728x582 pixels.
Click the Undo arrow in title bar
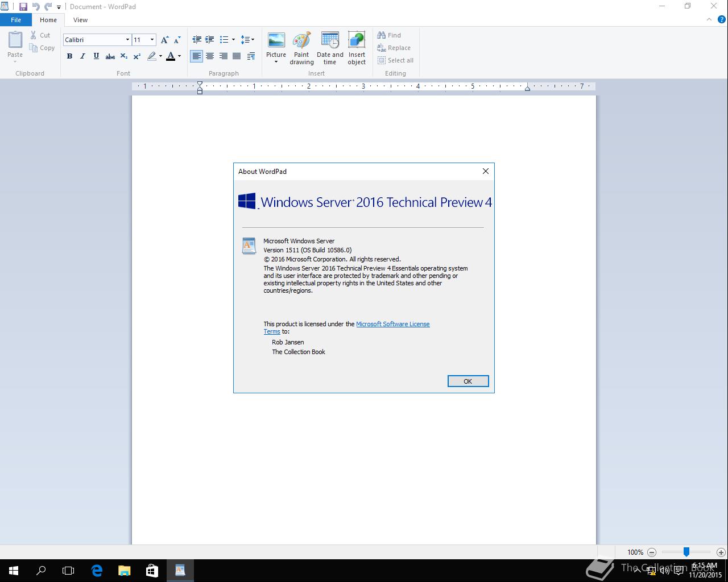[36, 7]
